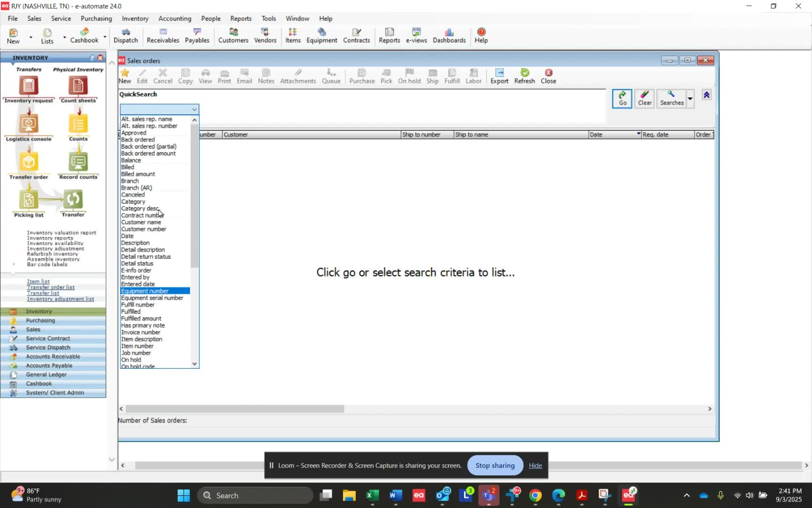
Task: Open the Customers list icon
Action: pos(233,35)
